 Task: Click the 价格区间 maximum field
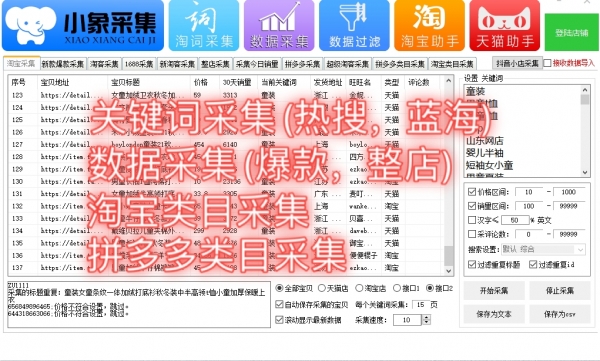(x=569, y=192)
